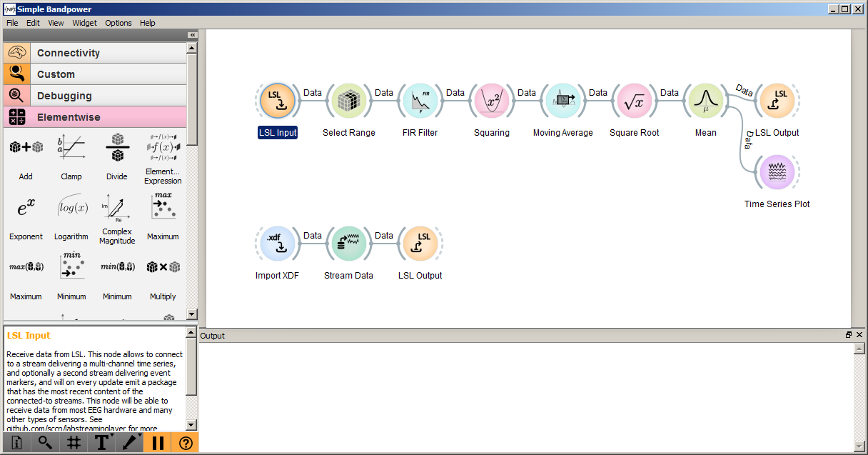The image size is (868, 455).
Task: Click the Import XDF node
Action: click(277, 244)
